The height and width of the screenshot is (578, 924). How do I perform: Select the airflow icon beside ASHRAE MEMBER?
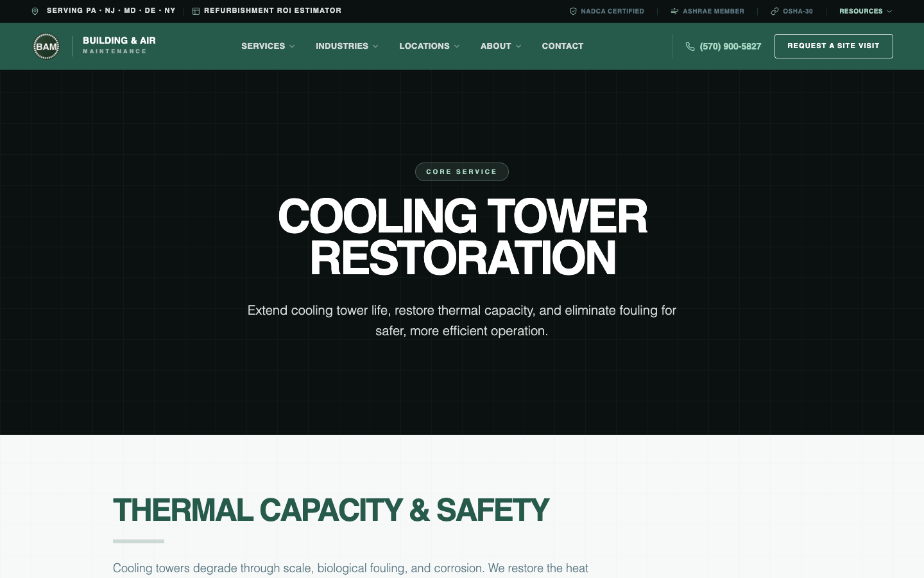[674, 11]
